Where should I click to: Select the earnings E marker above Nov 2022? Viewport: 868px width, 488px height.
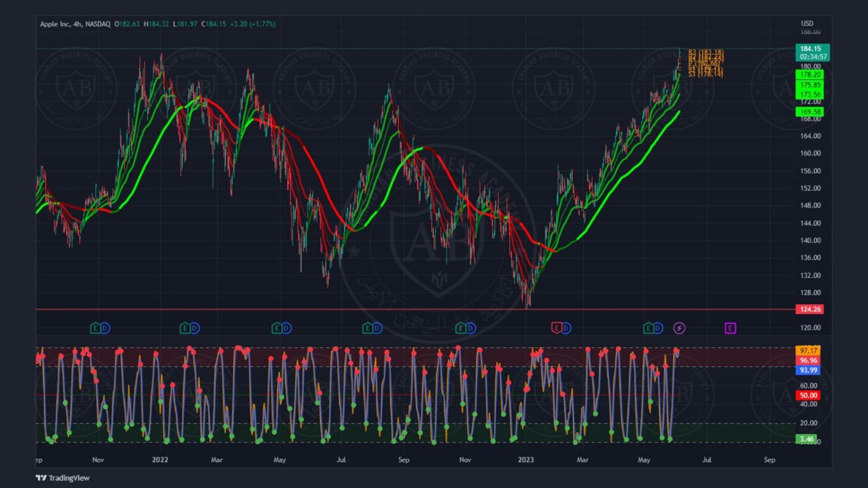(461, 328)
